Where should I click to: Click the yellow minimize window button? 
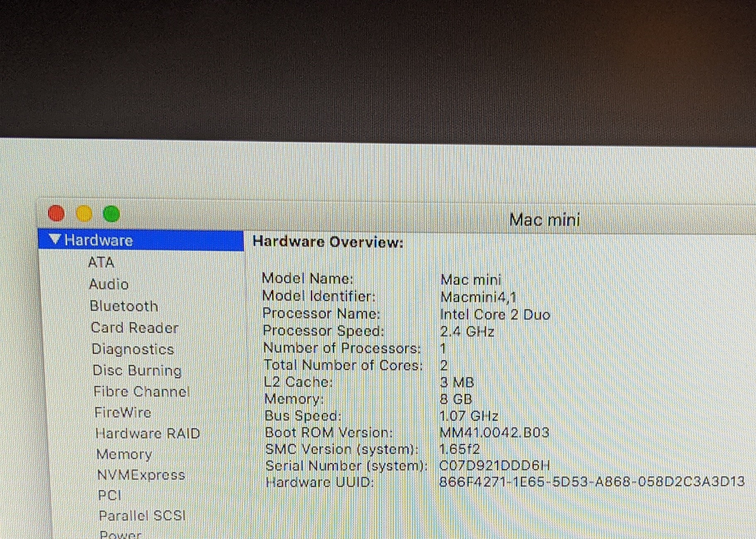coord(84,214)
